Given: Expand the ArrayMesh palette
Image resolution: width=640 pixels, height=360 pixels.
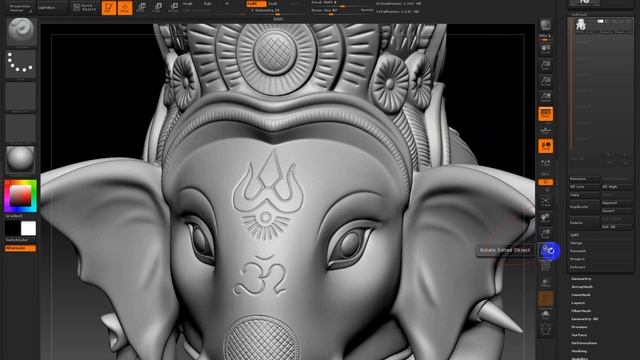Looking at the screenshot, I should [x=582, y=287].
